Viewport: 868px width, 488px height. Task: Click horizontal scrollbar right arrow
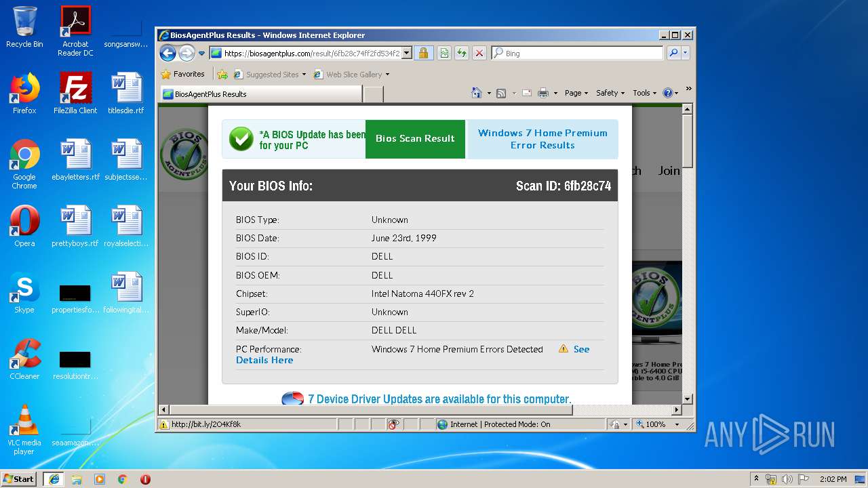pyautogui.click(x=676, y=410)
